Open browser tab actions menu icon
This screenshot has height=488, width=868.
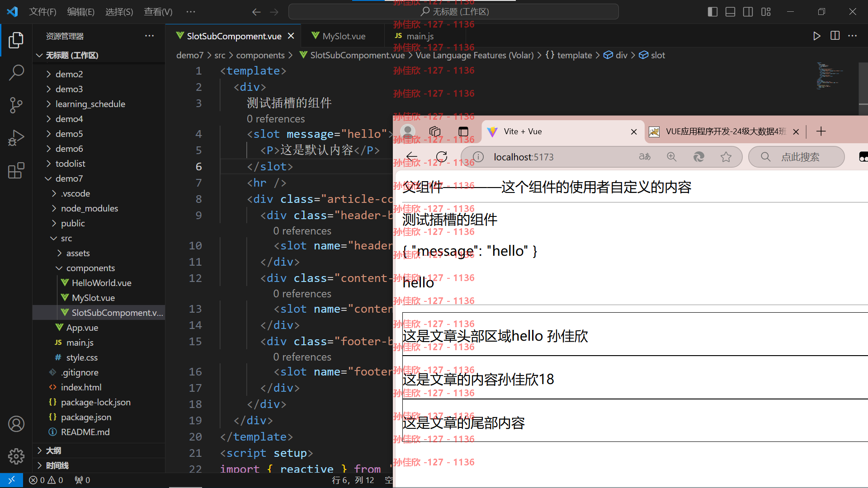pos(463,131)
